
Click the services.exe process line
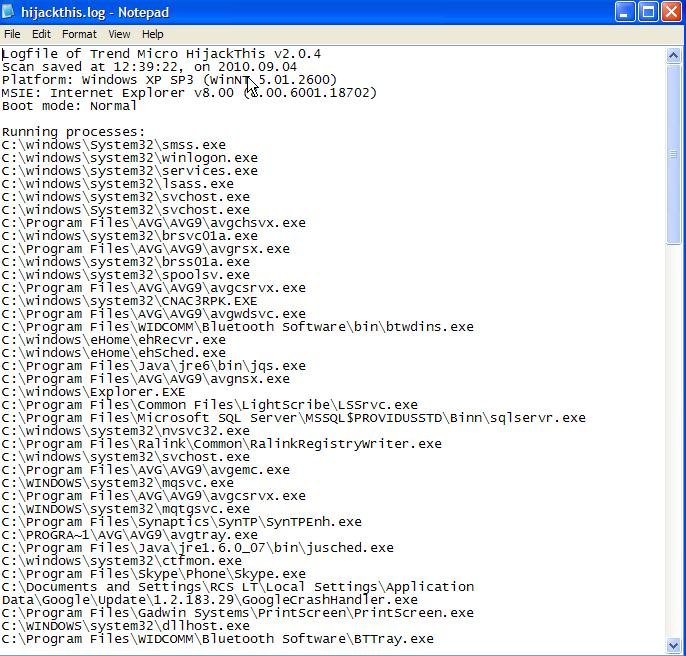pos(130,171)
